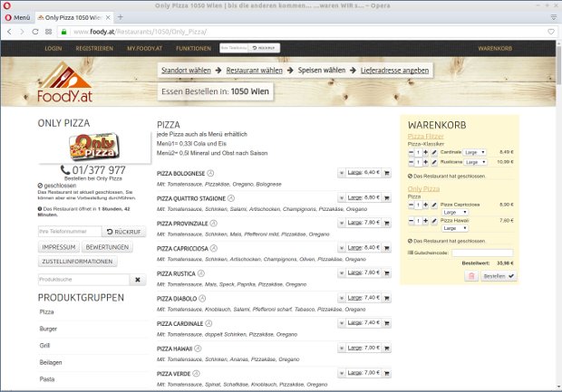Open MY.FOODY.AT menu item
This screenshot has width=562, height=392.
(144, 48)
